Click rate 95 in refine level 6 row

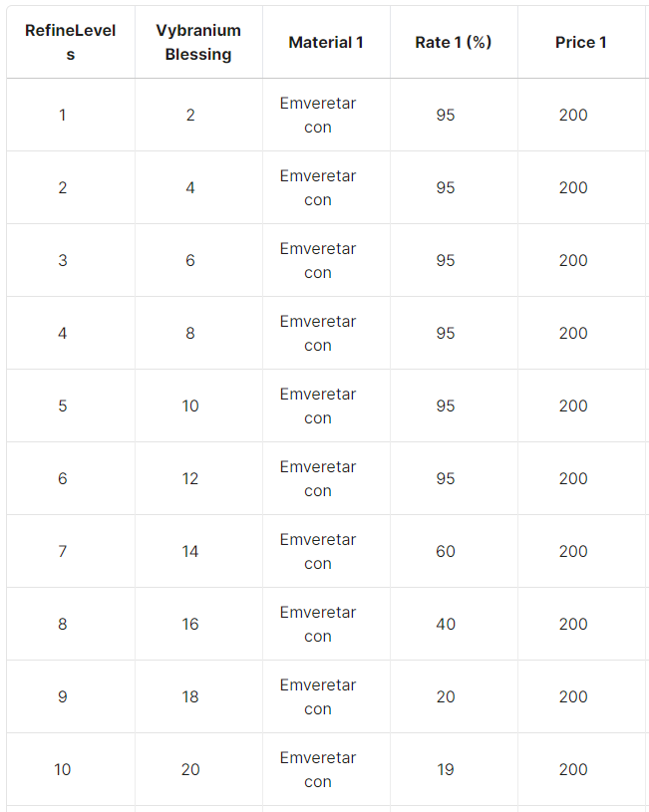coord(446,478)
